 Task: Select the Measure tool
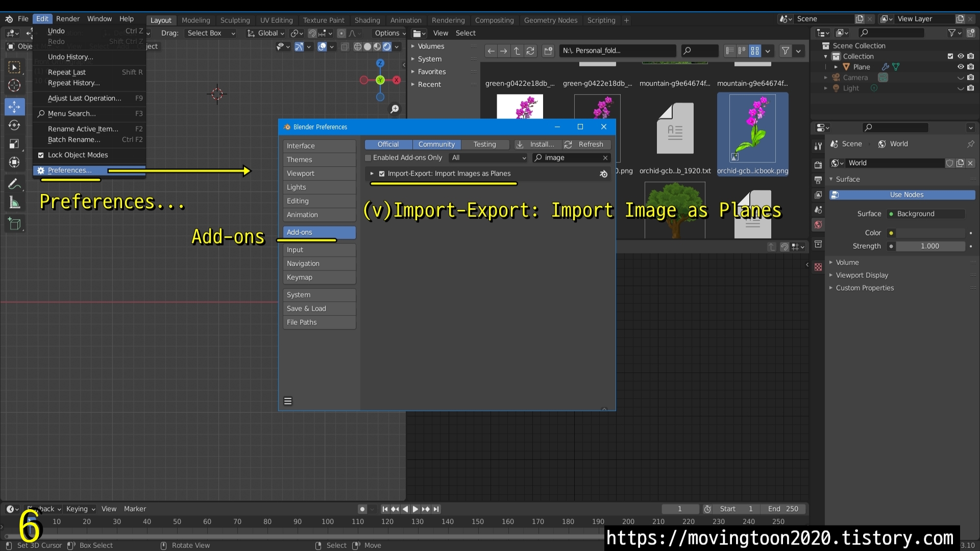(14, 203)
